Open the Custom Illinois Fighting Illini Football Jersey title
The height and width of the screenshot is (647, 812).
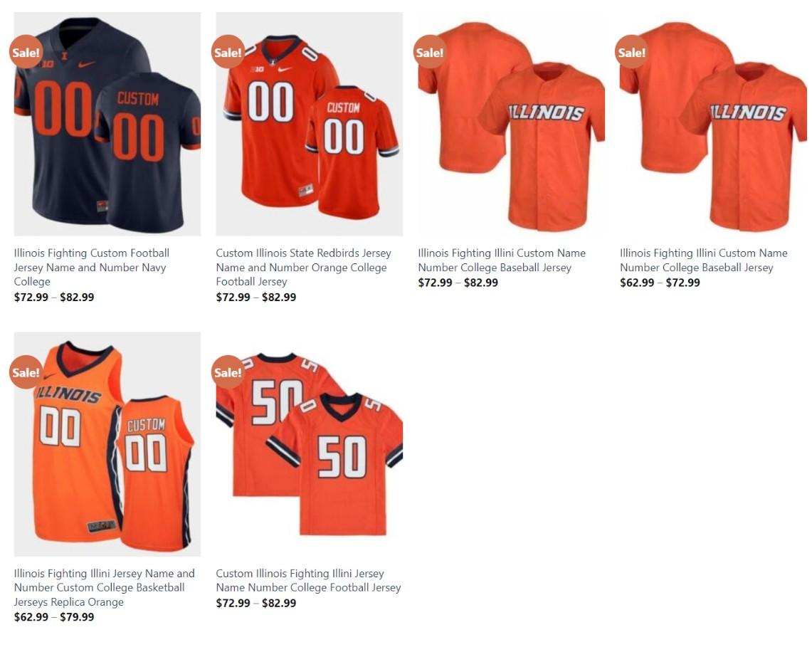pyautogui.click(x=309, y=580)
